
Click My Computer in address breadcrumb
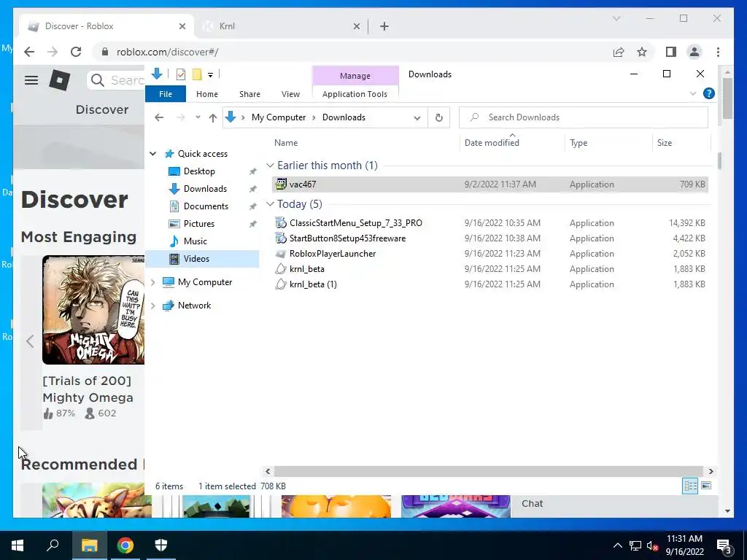coord(279,117)
